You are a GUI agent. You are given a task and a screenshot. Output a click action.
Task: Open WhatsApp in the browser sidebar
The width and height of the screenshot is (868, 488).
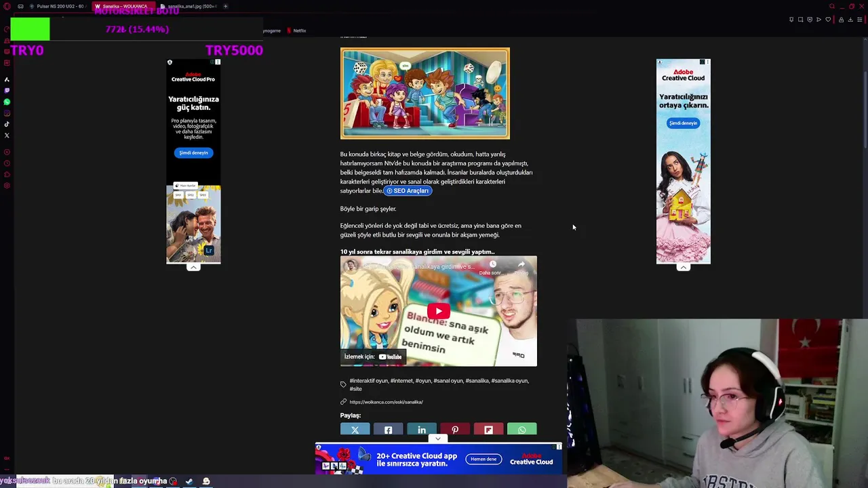[x=7, y=102]
